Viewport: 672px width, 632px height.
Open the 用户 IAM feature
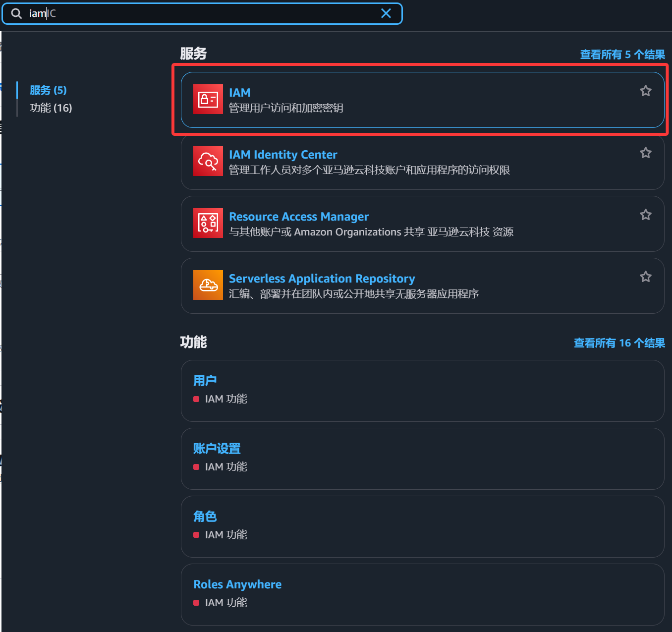205,381
